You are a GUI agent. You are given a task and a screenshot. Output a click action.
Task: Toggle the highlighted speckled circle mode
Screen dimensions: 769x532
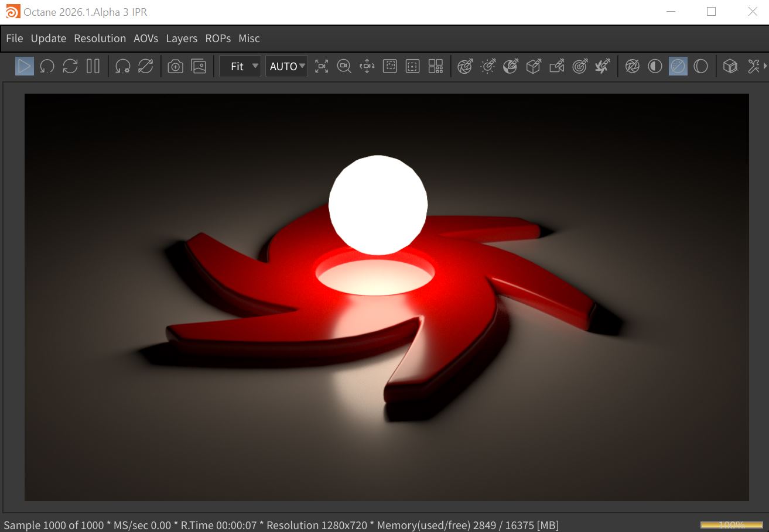pos(678,66)
